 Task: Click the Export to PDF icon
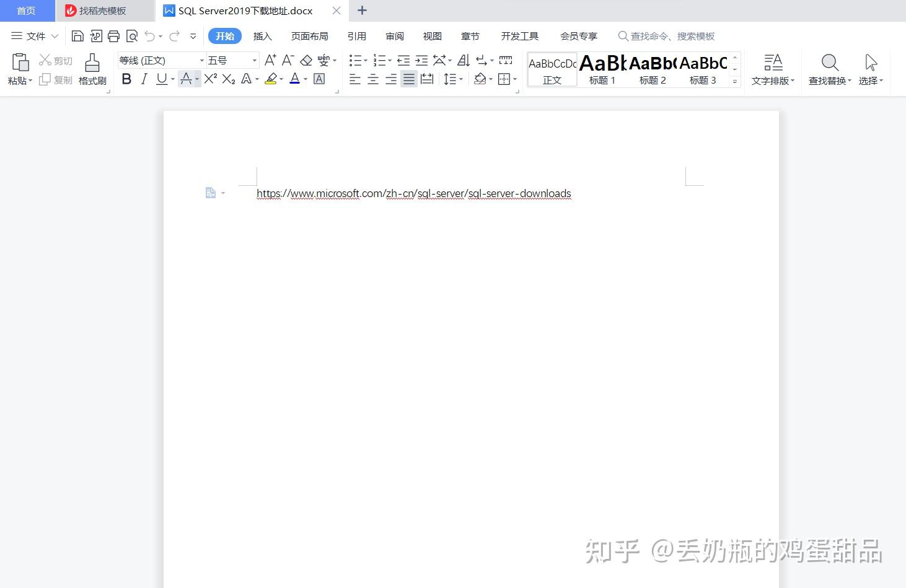coord(95,36)
